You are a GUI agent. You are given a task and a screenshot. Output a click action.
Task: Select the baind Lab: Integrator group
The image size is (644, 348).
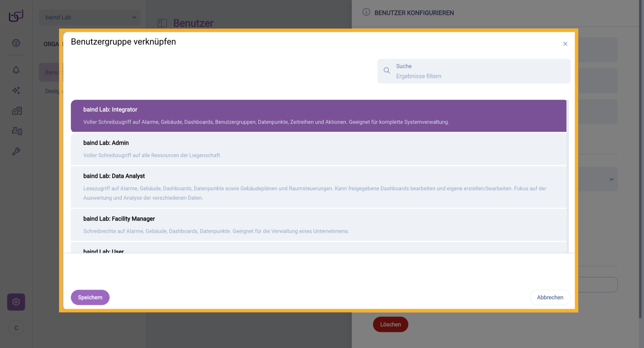pos(318,116)
